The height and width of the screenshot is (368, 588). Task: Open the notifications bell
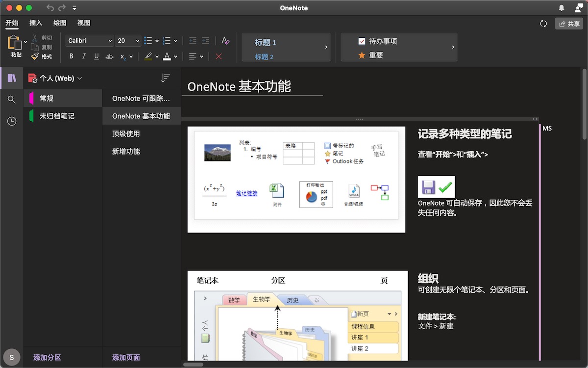562,8
